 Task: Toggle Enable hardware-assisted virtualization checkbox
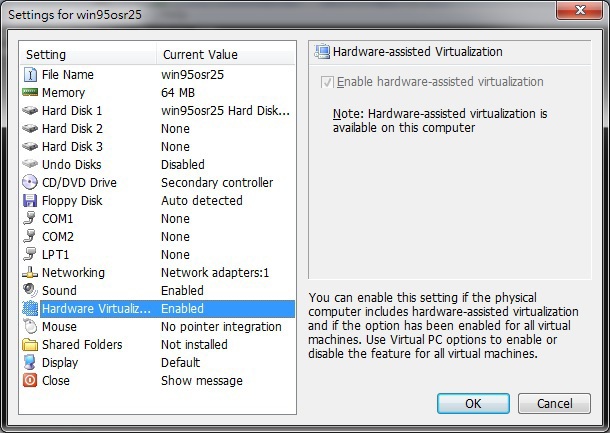coord(326,82)
